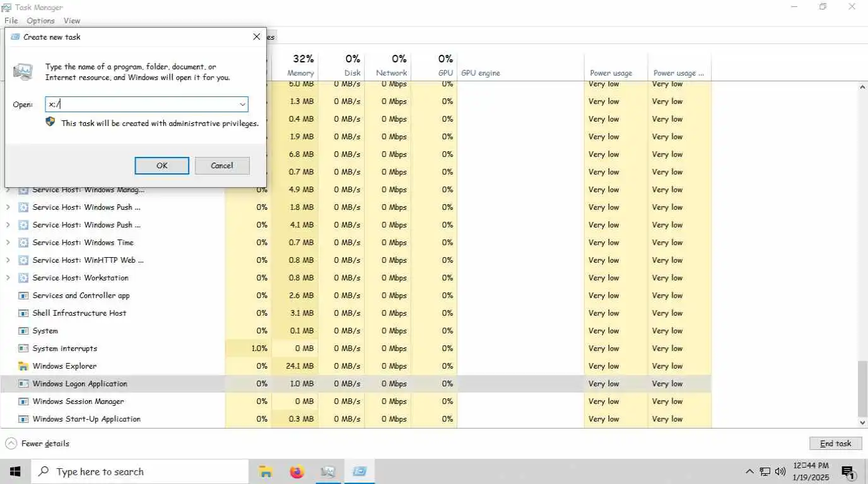Select the Services and Controller app row
The width and height of the screenshot is (868, 484).
point(356,296)
